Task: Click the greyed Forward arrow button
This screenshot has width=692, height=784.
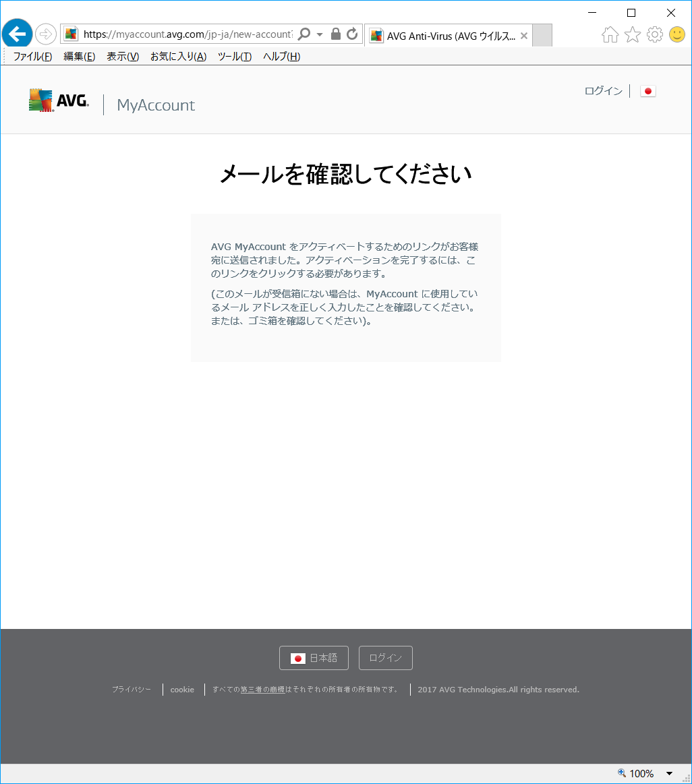Action: point(46,34)
